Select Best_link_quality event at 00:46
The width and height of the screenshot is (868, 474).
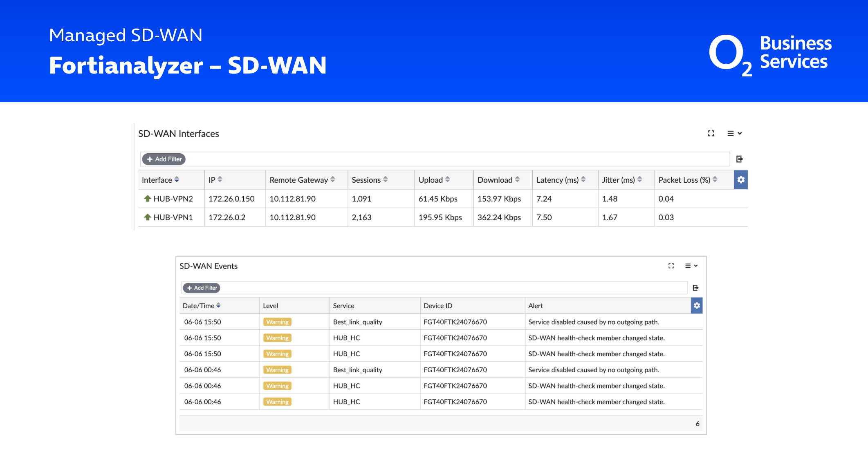pyautogui.click(x=357, y=370)
